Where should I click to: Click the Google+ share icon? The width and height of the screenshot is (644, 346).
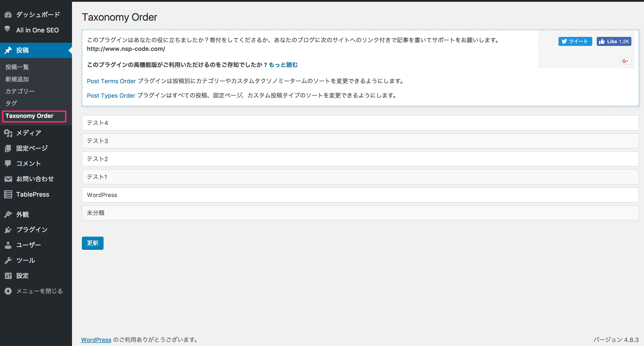[x=626, y=61]
